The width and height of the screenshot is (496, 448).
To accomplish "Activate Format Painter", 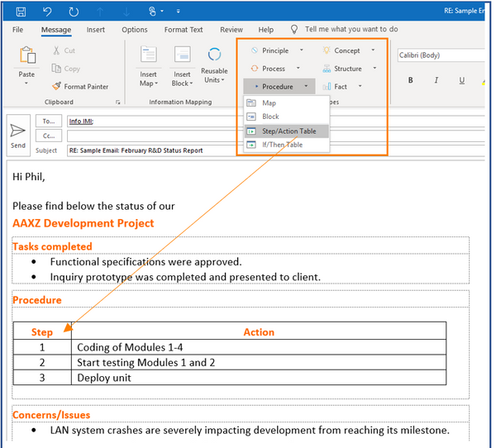I will pyautogui.click(x=80, y=86).
